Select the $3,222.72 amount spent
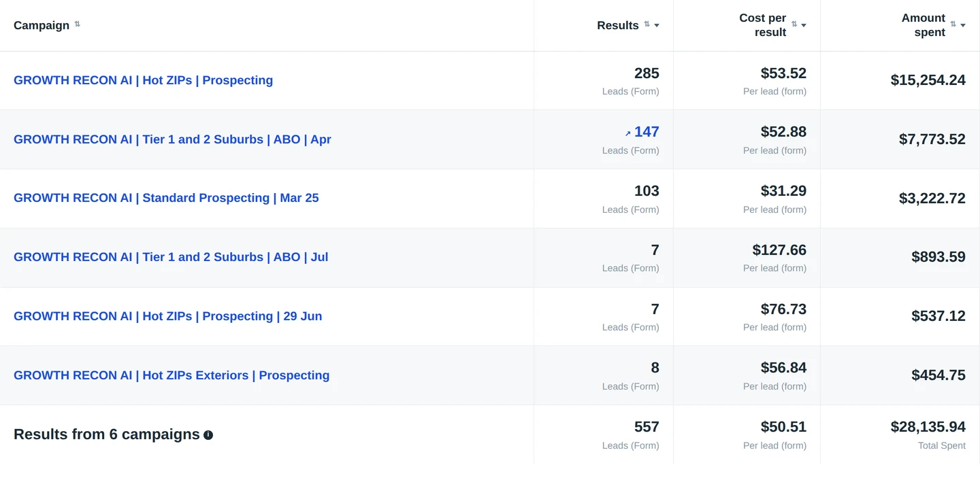Viewport: 980px width, 480px height. [932, 199]
